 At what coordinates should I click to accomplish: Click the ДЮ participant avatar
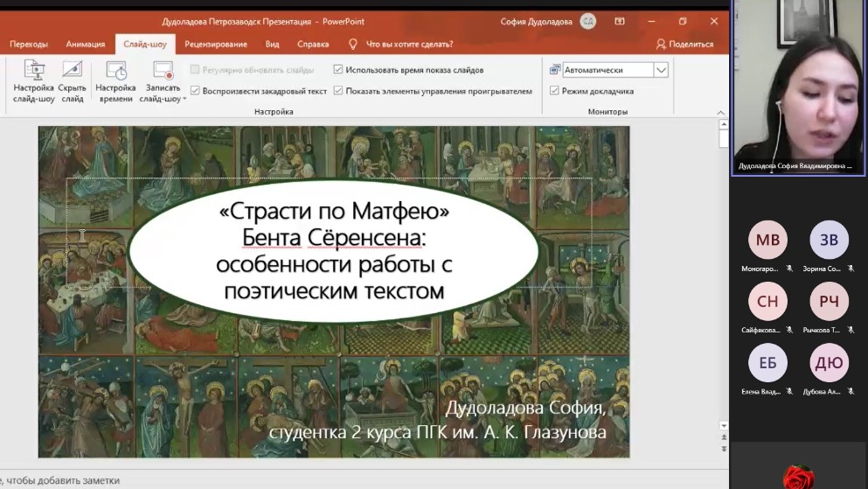[829, 363]
